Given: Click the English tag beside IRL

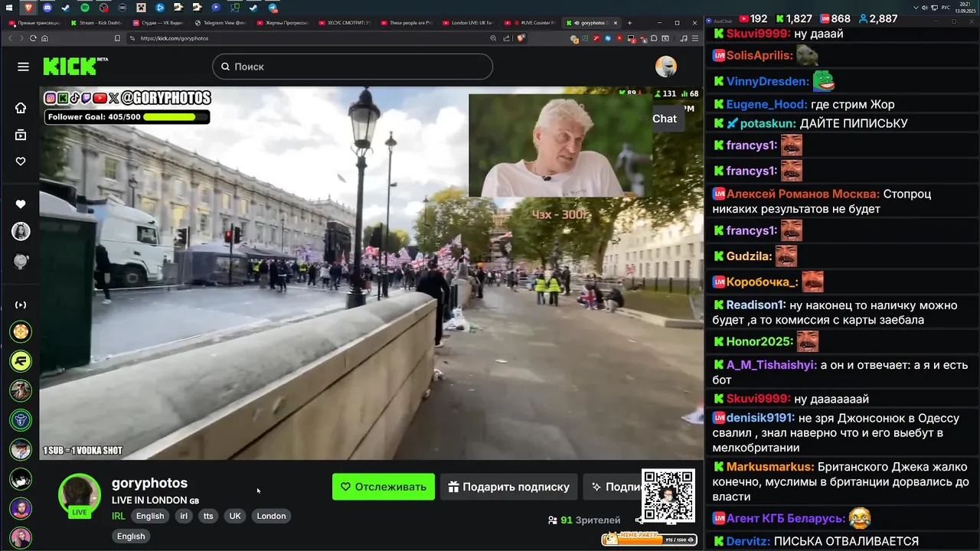Looking at the screenshot, I should pyautogui.click(x=150, y=516).
